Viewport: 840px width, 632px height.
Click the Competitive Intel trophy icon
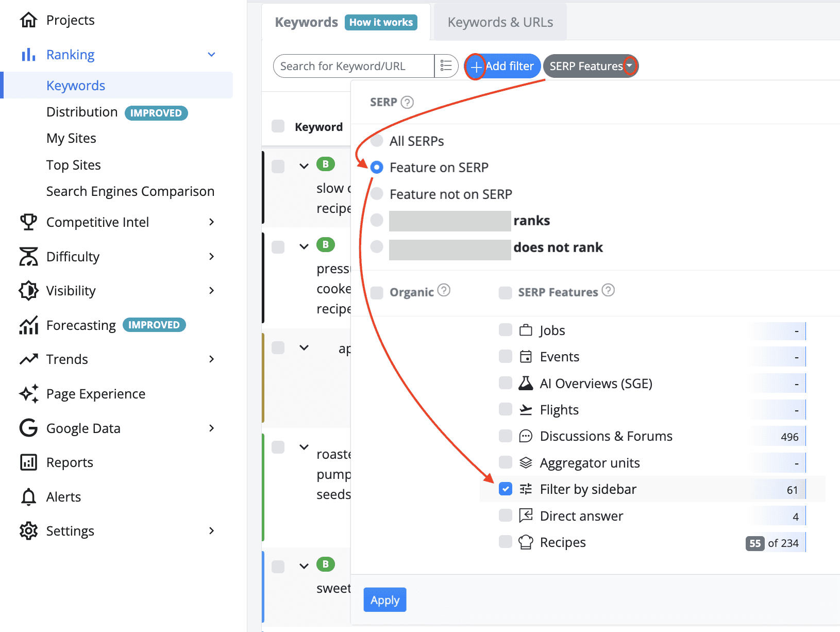(28, 222)
